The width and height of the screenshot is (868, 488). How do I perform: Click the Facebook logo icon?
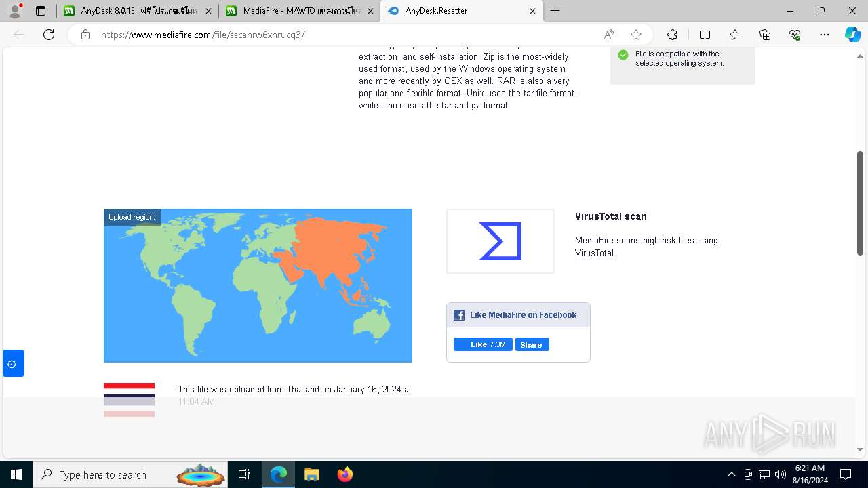(x=459, y=315)
